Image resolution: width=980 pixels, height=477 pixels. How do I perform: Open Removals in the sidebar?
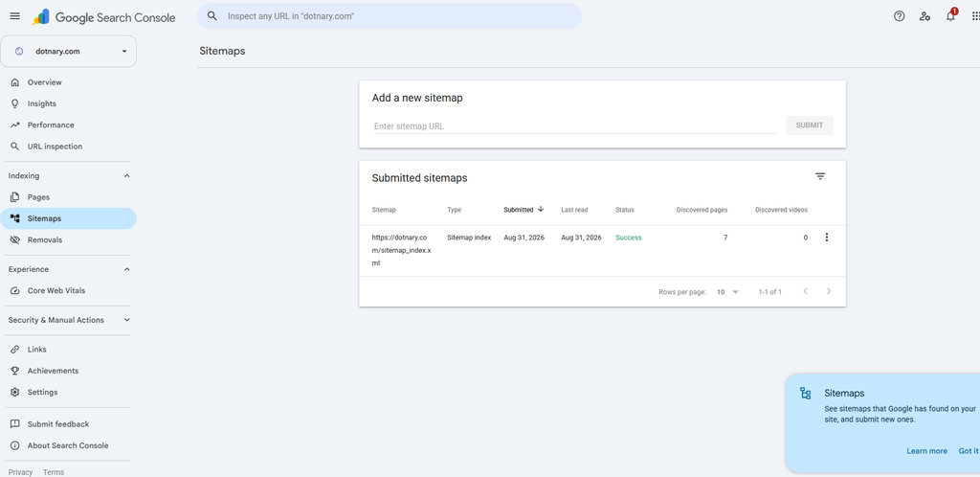point(68,240)
